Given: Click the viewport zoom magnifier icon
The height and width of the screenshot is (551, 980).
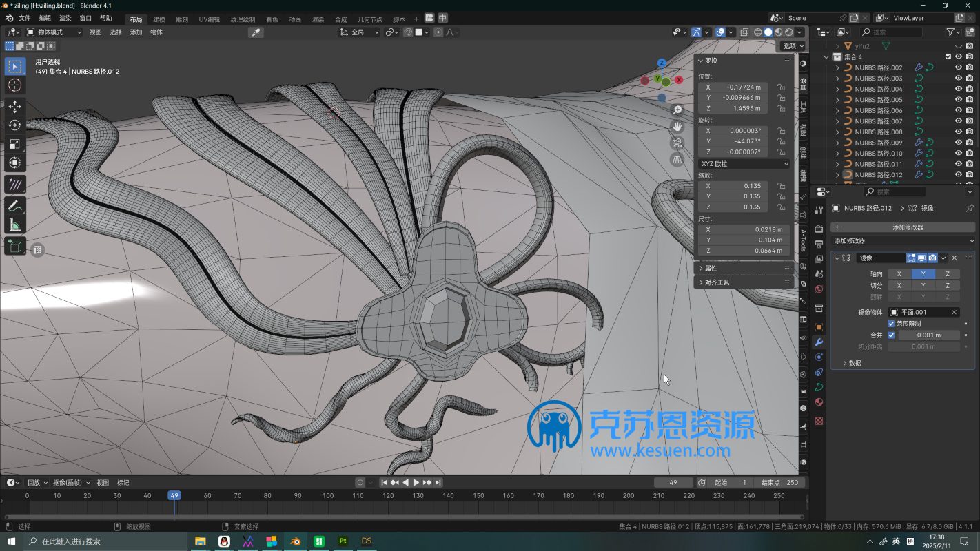Looking at the screenshot, I should tap(677, 110).
